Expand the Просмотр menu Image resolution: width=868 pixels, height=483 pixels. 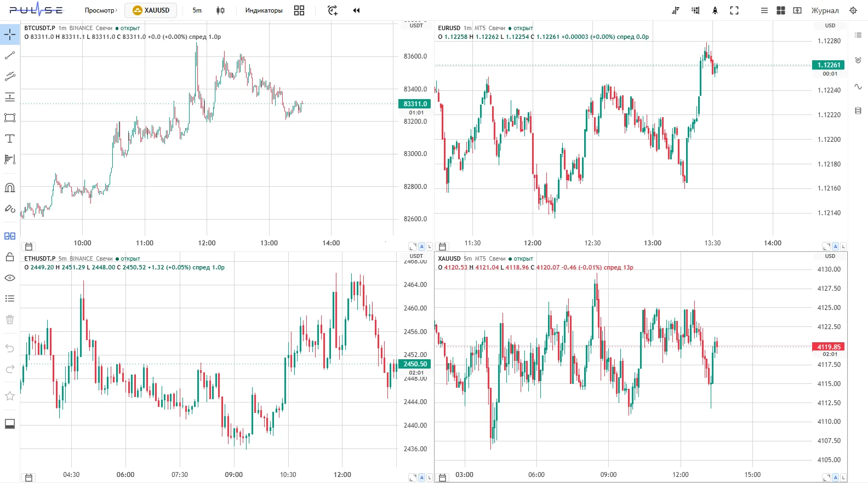coord(101,10)
